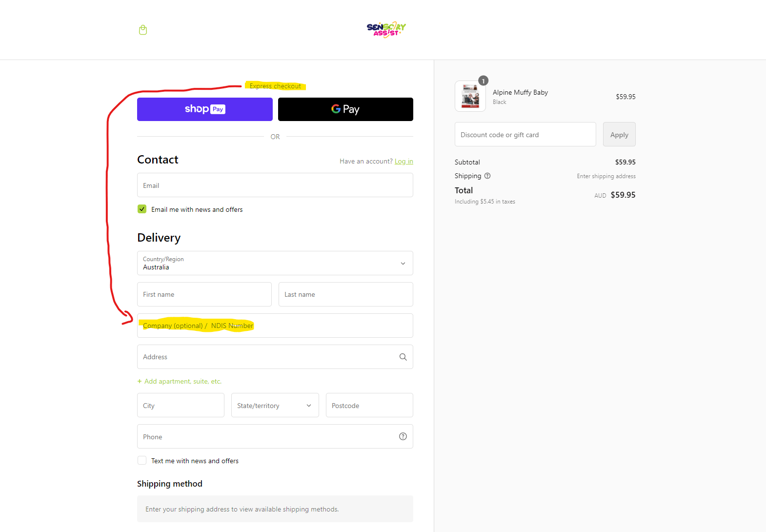Click the Discount code or gift card field
The height and width of the screenshot is (532, 766).
(525, 134)
